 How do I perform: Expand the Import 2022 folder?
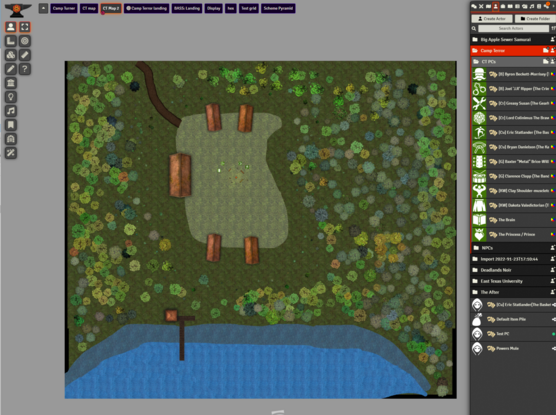point(513,259)
